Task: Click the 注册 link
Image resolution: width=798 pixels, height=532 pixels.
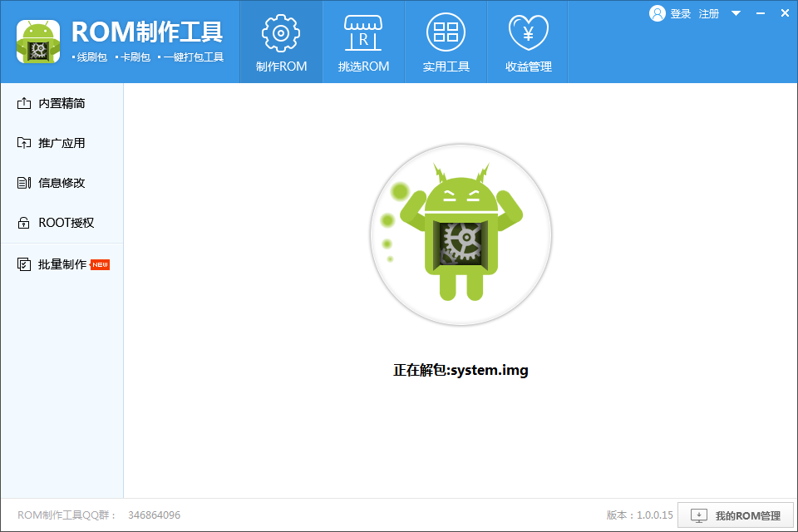Action: coord(709,14)
